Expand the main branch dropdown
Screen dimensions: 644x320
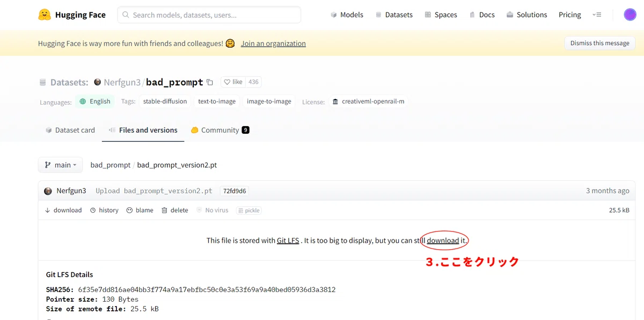(x=60, y=165)
